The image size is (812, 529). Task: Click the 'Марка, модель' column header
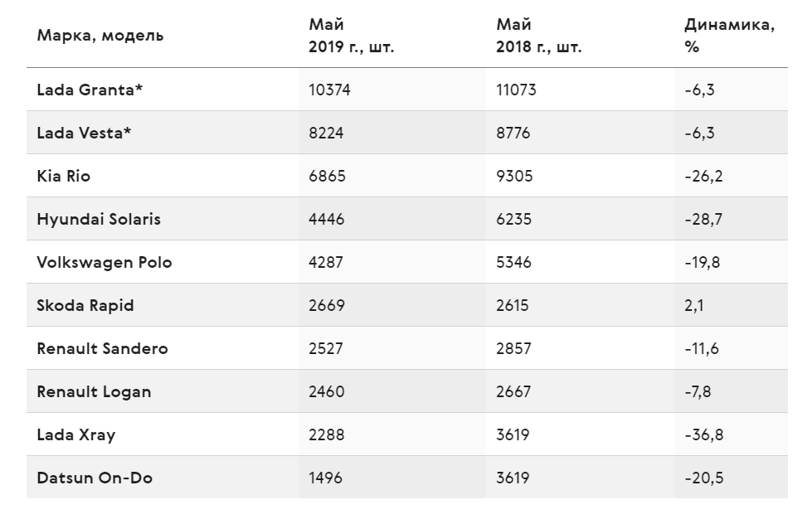(100, 36)
